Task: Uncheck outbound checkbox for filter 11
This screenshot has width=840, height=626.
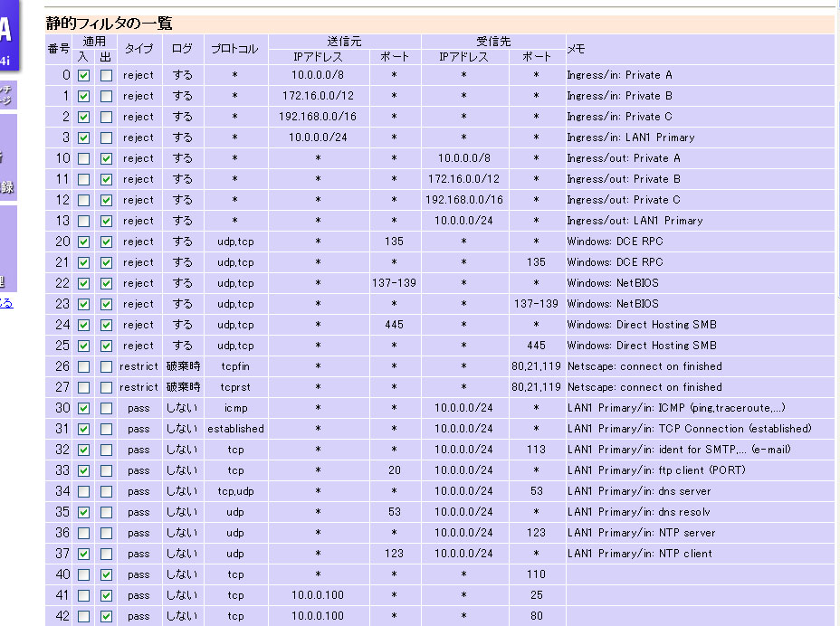Action: pos(106,179)
